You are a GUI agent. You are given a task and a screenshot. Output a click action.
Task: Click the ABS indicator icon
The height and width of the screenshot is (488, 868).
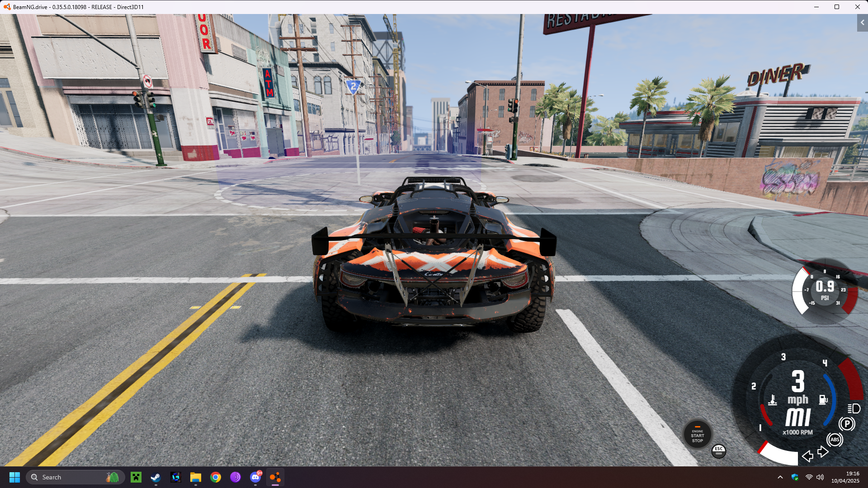835,439
